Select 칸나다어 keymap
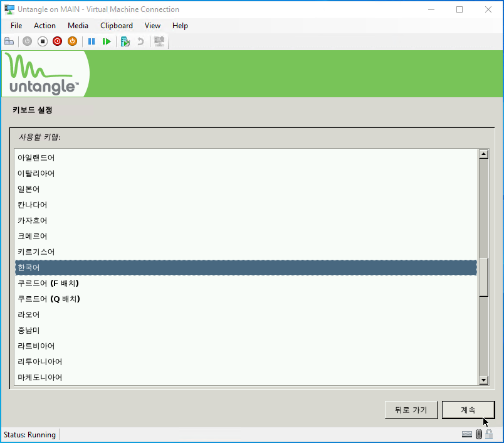Image resolution: width=504 pixels, height=443 pixels. point(246,205)
